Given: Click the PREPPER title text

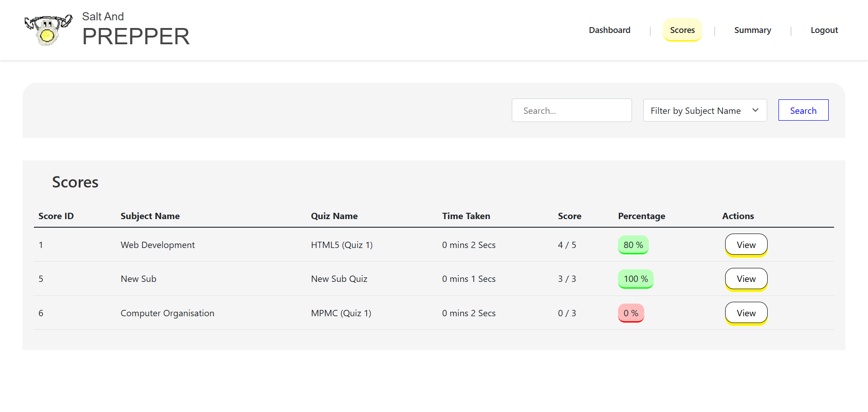Looking at the screenshot, I should (136, 37).
